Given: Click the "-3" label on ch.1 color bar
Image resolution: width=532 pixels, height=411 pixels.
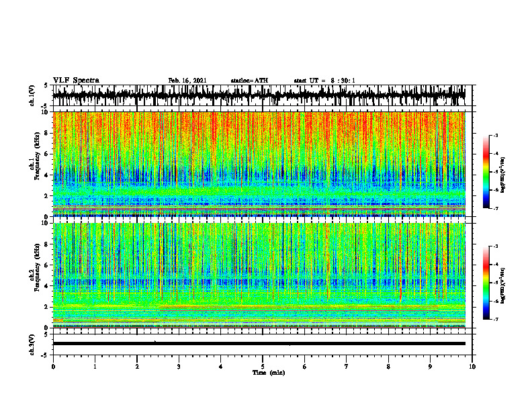Looking at the screenshot, I should pyautogui.click(x=495, y=135).
